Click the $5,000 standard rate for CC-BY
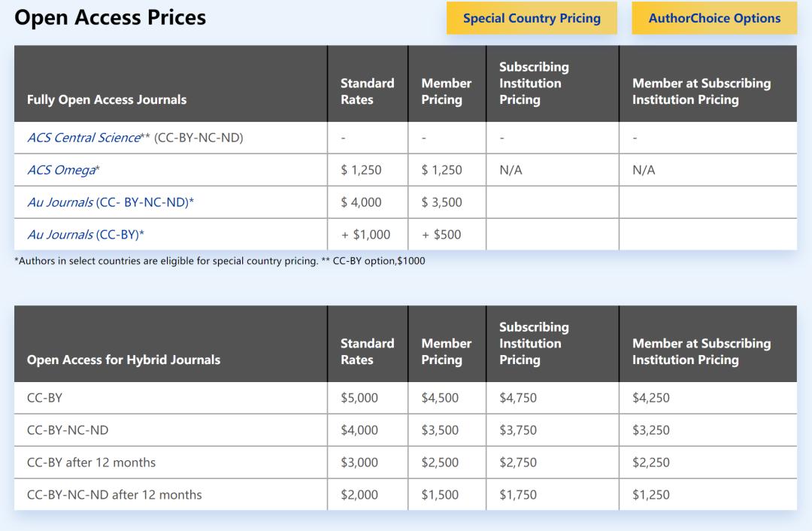 (x=359, y=398)
